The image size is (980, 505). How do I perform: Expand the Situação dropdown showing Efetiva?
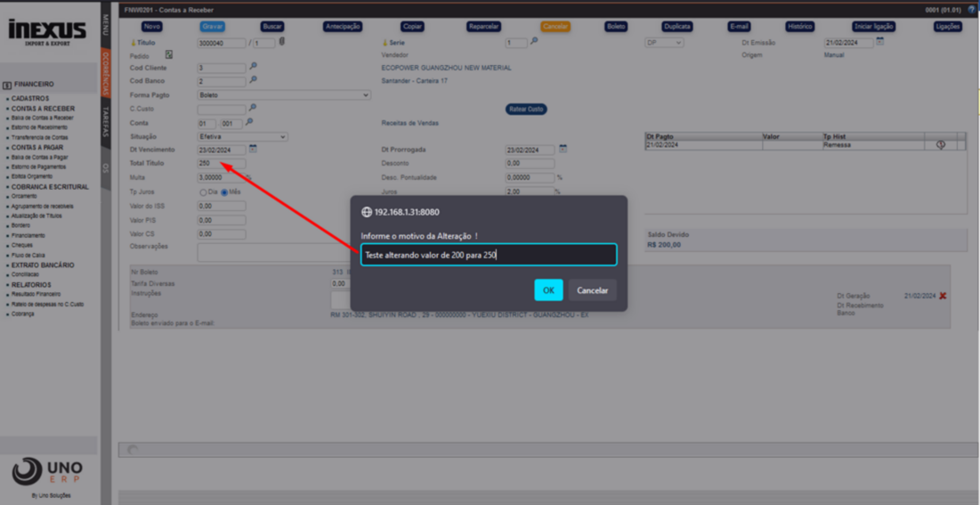pyautogui.click(x=243, y=136)
